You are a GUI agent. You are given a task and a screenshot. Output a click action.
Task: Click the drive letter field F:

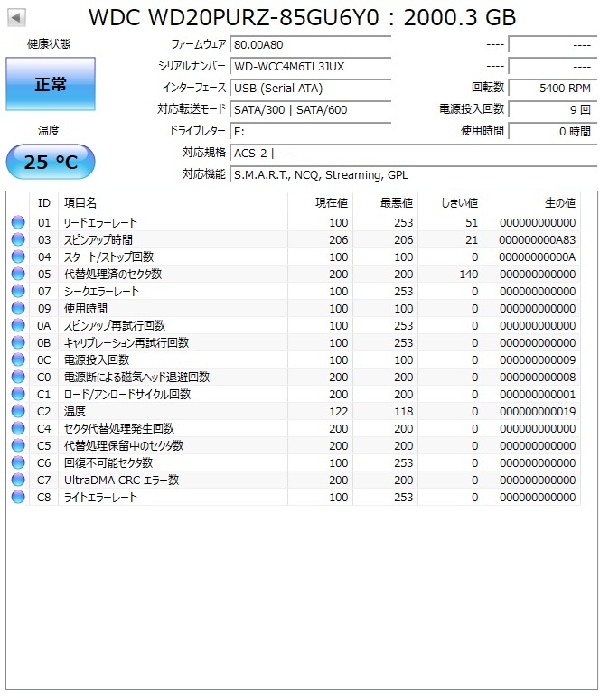pyautogui.click(x=311, y=132)
